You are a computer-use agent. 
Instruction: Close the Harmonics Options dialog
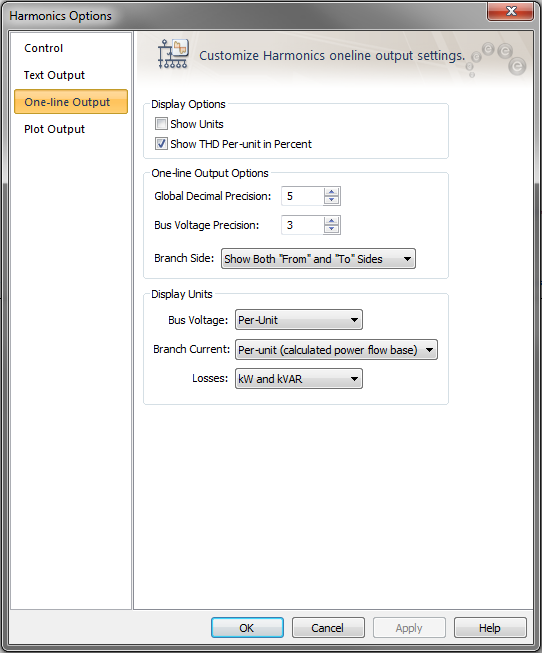pos(510,11)
